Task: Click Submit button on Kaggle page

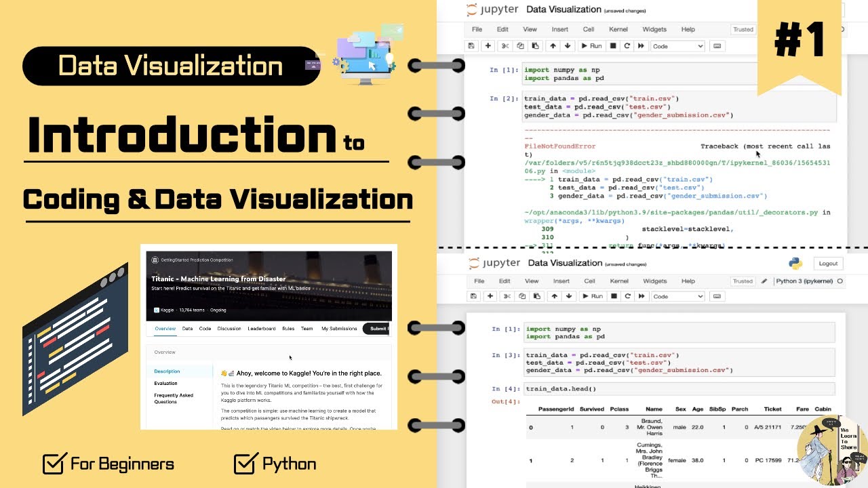Action: (377, 329)
